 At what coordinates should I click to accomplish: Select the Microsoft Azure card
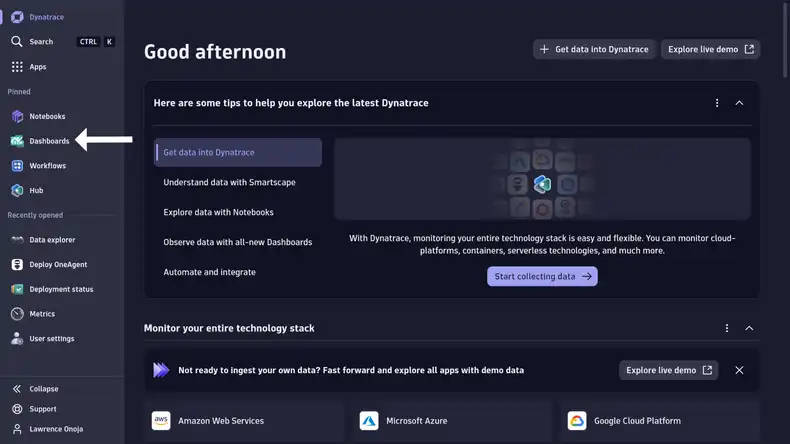click(452, 421)
